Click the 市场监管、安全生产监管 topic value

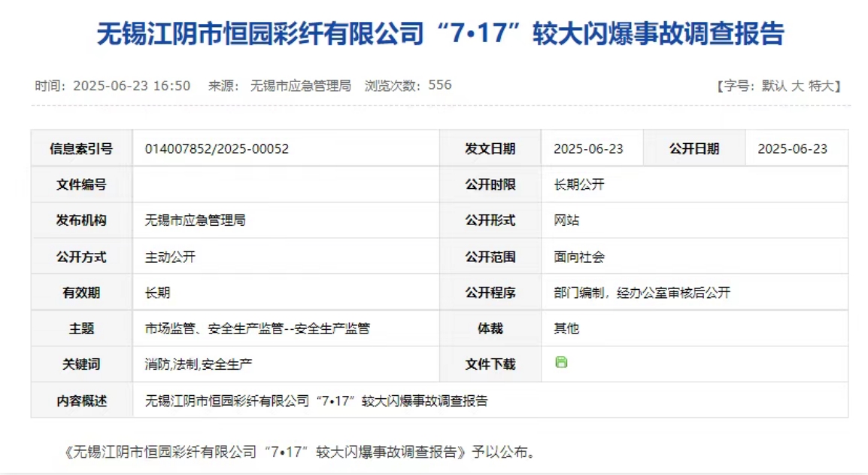pos(257,329)
